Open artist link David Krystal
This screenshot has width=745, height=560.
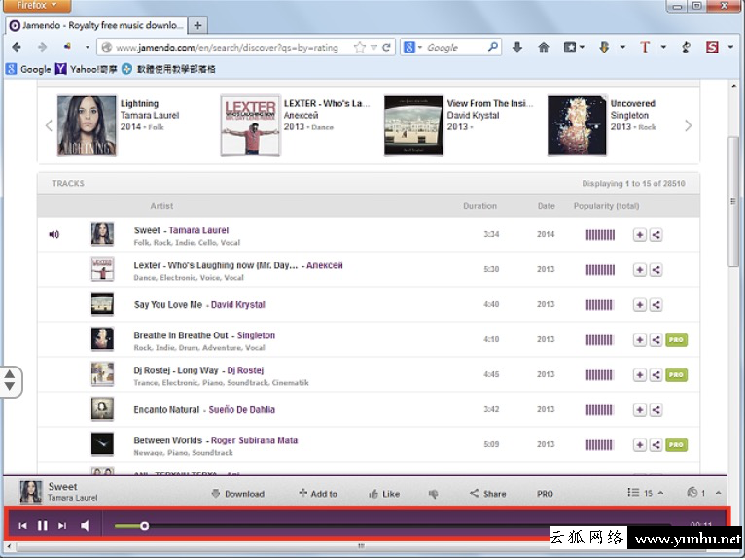pos(238,305)
